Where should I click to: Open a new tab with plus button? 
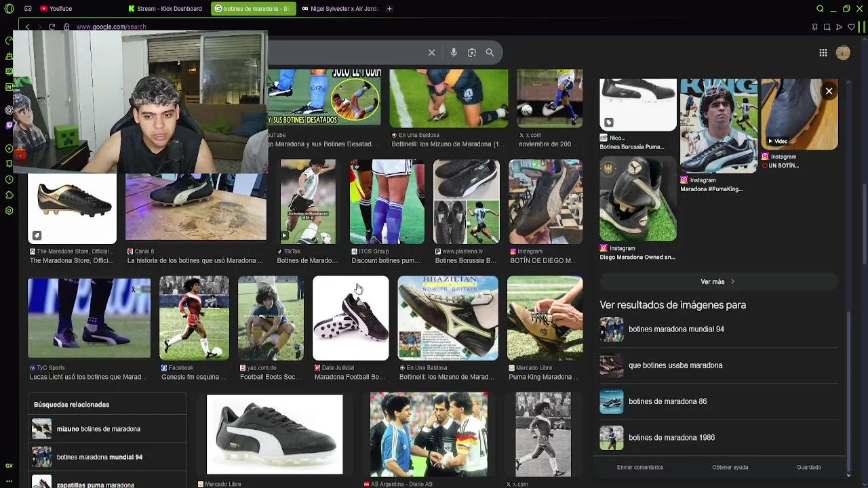point(389,9)
